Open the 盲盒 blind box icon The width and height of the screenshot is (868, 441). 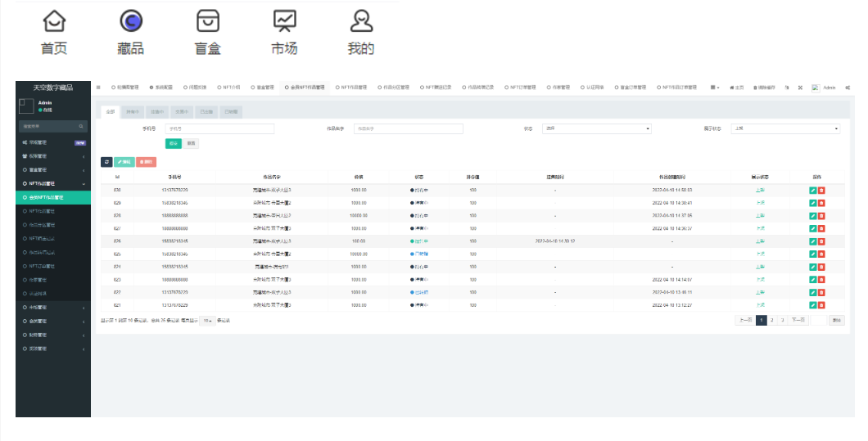[x=208, y=21]
